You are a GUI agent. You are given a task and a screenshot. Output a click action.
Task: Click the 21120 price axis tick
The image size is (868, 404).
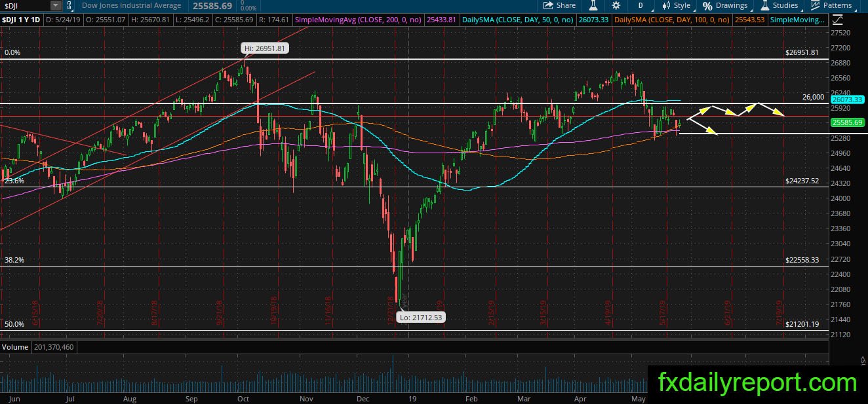click(x=840, y=335)
